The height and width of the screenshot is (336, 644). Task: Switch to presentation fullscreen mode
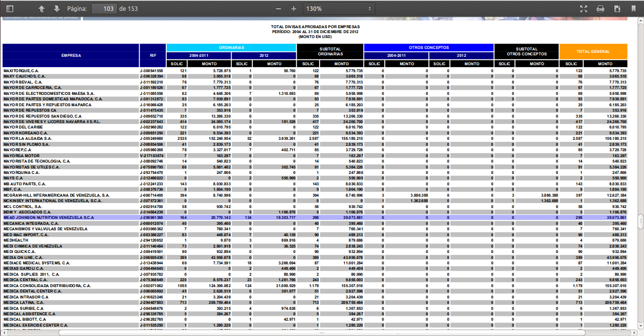pyautogui.click(x=584, y=9)
